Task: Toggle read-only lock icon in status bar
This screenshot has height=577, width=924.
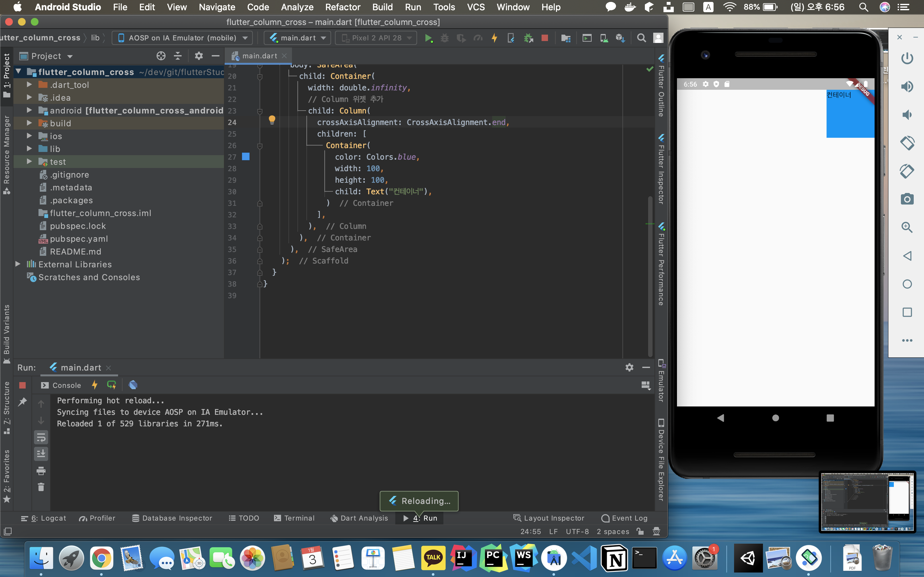Action: [640, 531]
